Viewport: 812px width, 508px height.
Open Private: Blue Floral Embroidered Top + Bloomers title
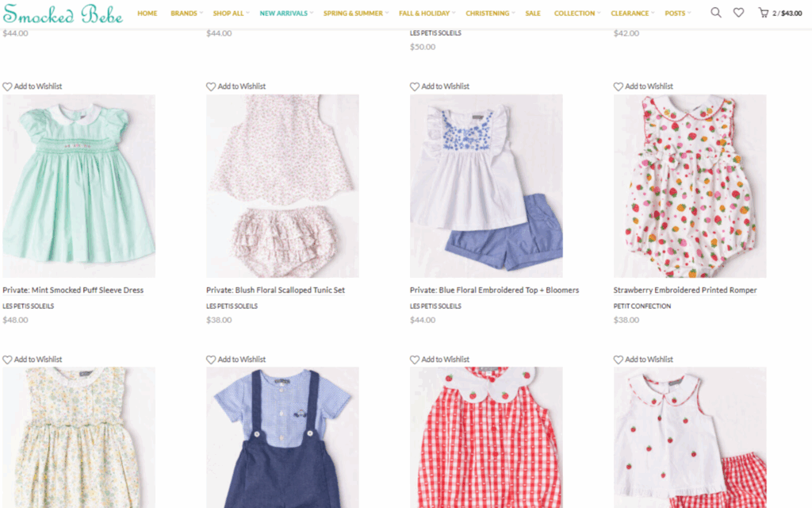495,291
